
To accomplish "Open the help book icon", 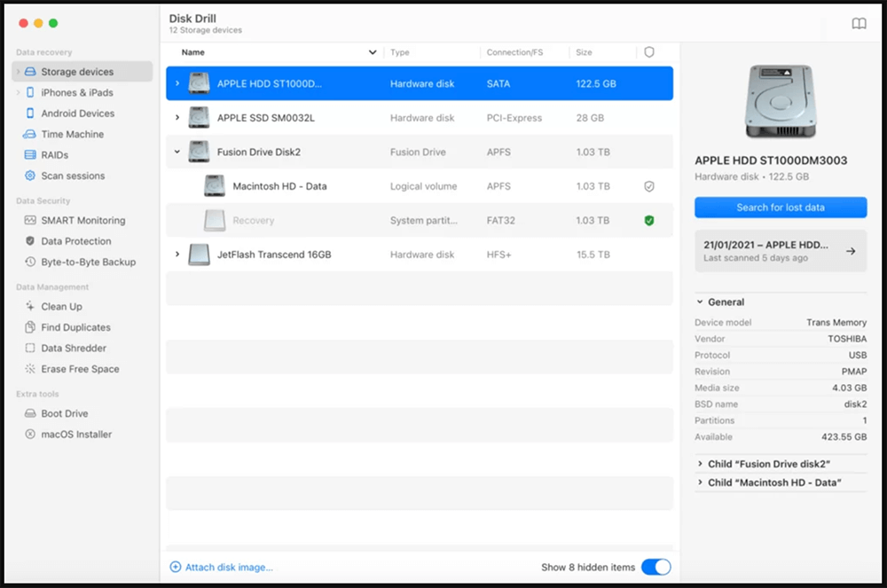I will tap(859, 24).
